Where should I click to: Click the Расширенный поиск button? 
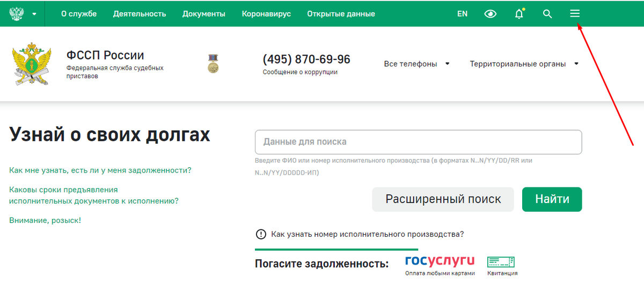(x=443, y=199)
